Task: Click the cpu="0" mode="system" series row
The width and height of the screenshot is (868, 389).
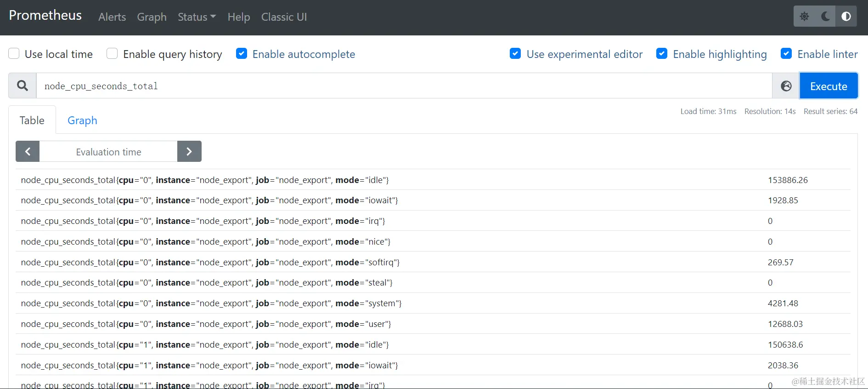Action: click(433, 303)
